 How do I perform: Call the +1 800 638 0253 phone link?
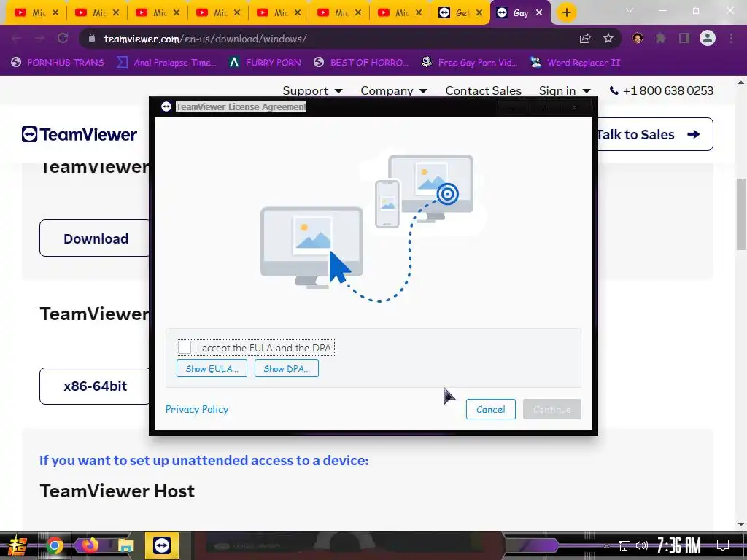[662, 90]
